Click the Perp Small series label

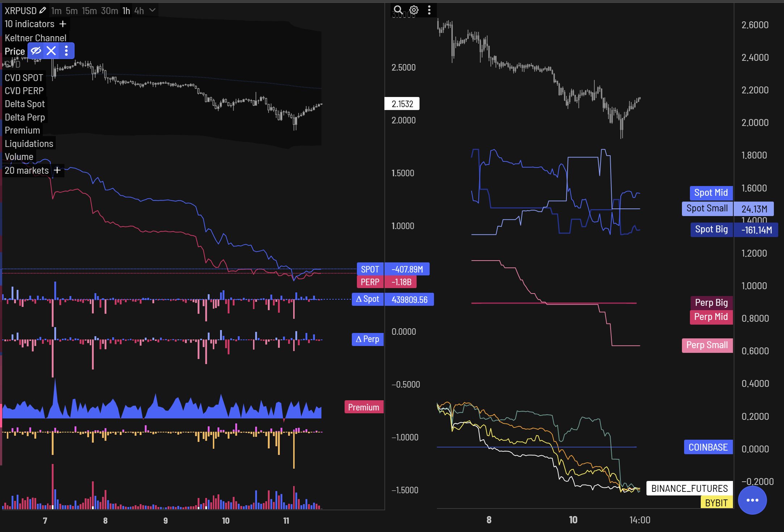point(707,345)
